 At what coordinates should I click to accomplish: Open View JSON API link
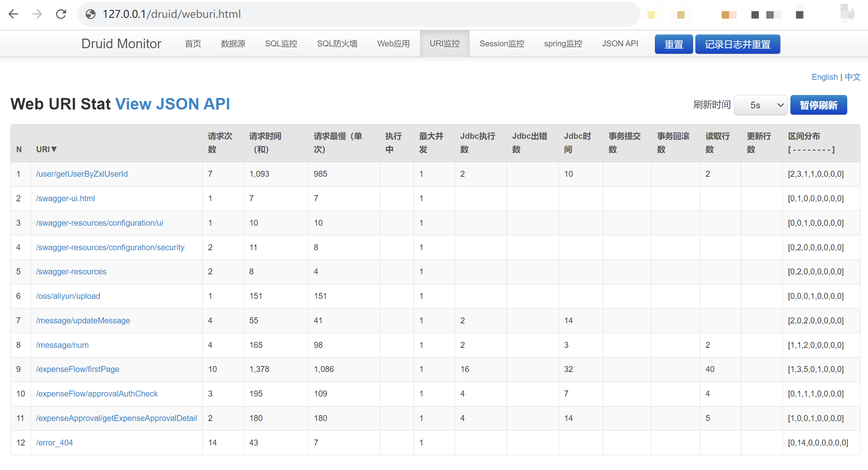coord(173,104)
